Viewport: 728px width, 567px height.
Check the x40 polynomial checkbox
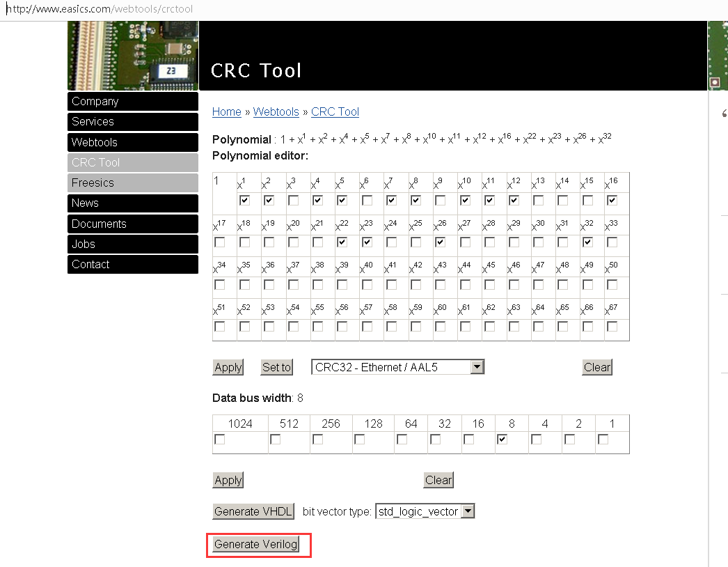tap(367, 284)
